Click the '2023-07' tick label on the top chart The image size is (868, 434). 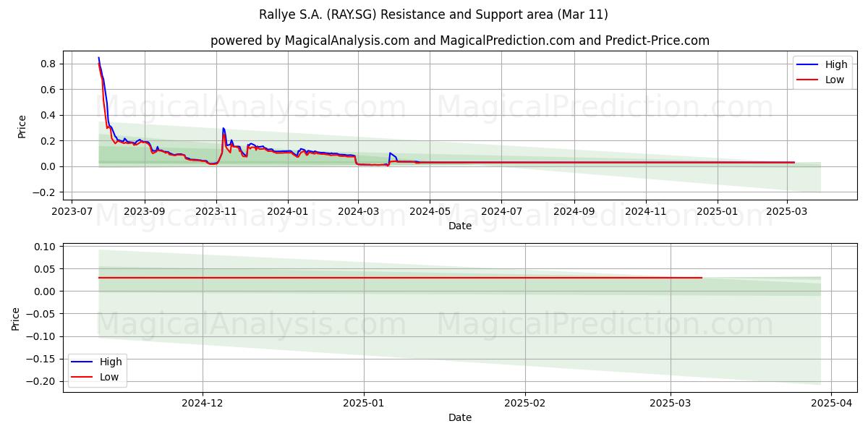pyautogui.click(x=72, y=211)
